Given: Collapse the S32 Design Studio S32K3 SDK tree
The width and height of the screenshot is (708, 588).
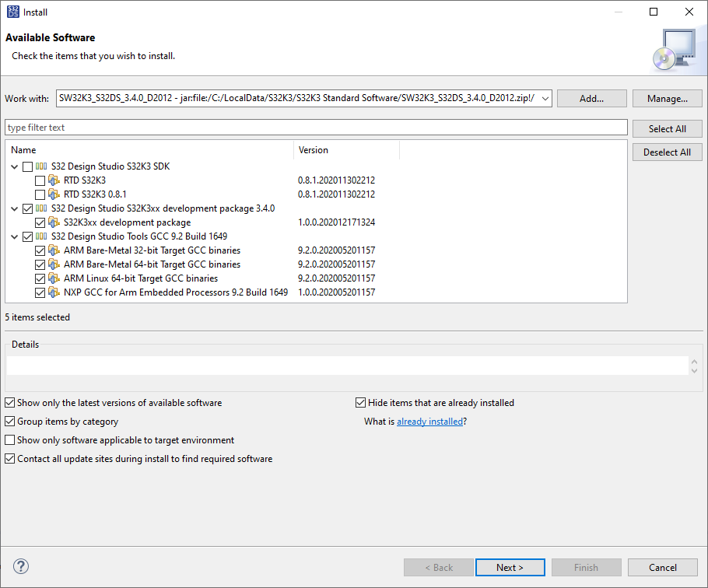Looking at the screenshot, I should pyautogui.click(x=15, y=166).
